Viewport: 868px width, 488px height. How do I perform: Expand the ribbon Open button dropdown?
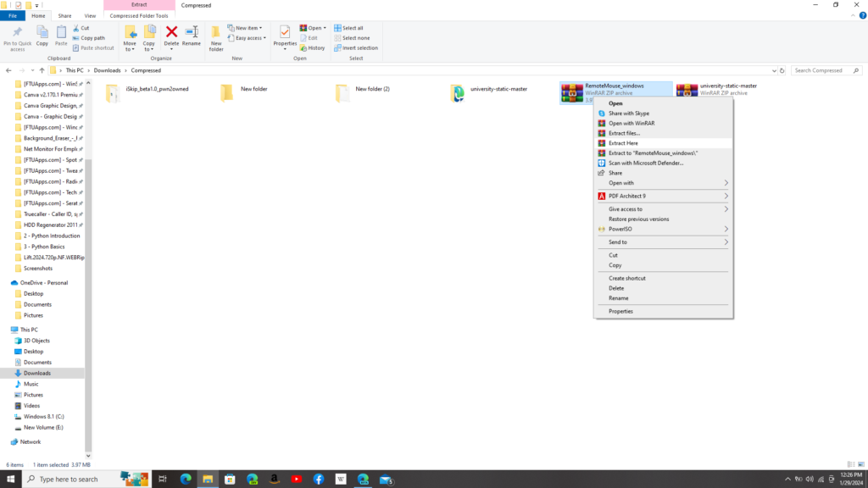click(x=325, y=28)
